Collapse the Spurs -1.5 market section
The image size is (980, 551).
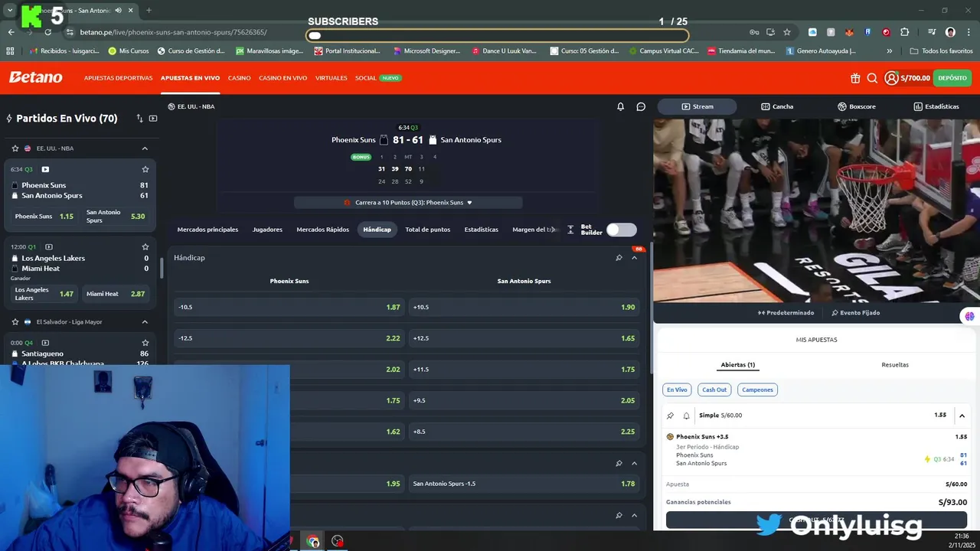coord(634,463)
